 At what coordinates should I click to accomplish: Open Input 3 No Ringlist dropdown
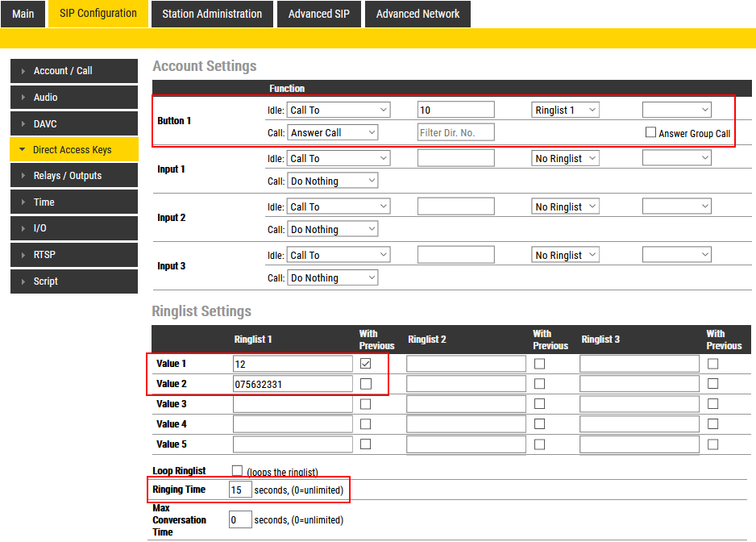tap(565, 255)
